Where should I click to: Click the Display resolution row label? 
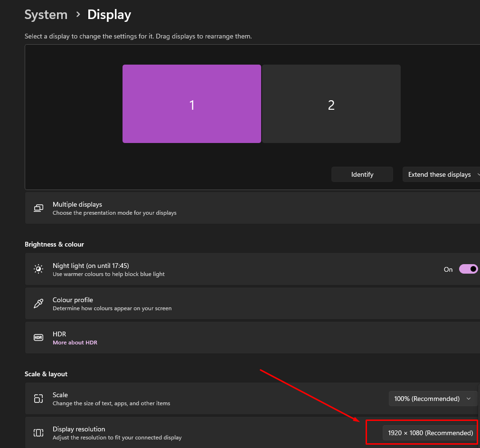79,429
